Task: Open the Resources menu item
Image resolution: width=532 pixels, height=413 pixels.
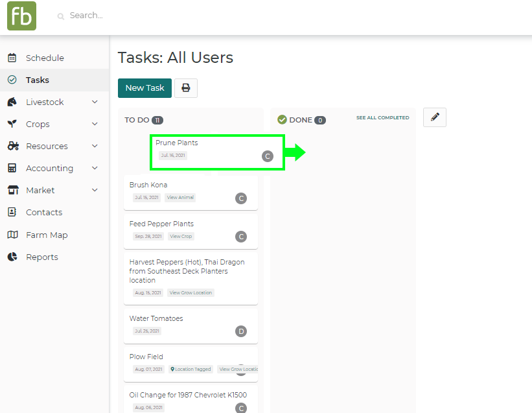Action: tap(54, 147)
